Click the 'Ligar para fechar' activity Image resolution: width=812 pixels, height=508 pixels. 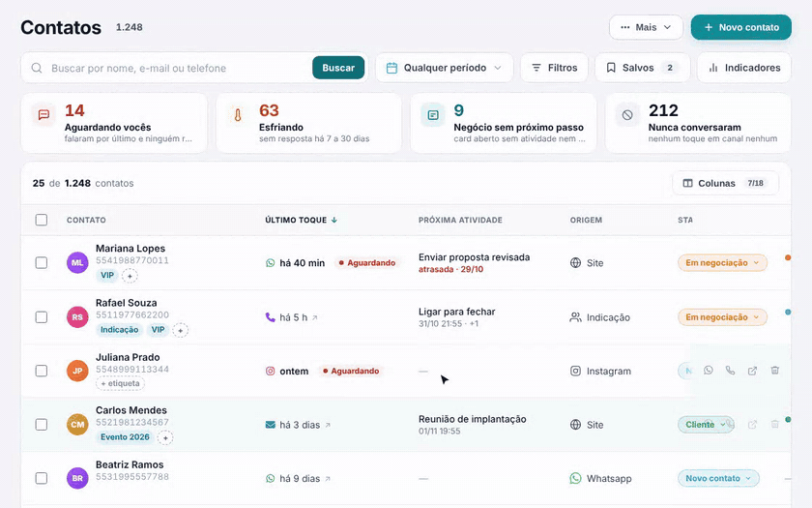tap(456, 312)
